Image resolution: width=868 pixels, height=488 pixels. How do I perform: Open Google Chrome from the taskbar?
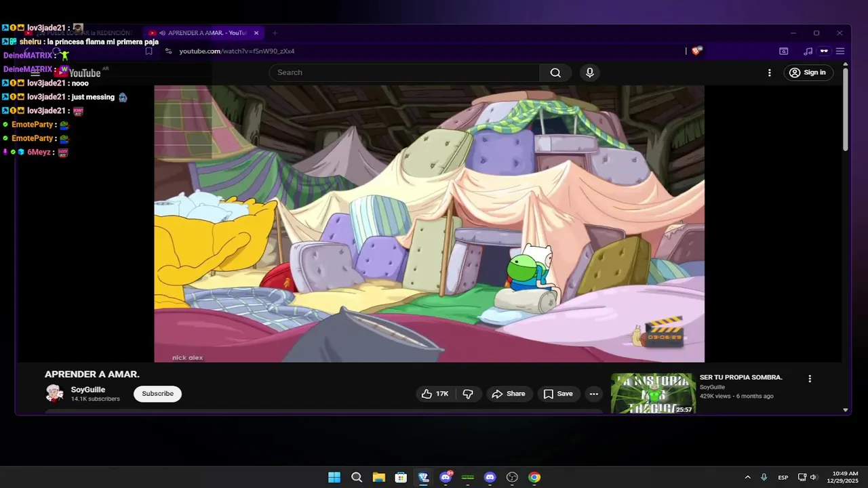pos(534,477)
